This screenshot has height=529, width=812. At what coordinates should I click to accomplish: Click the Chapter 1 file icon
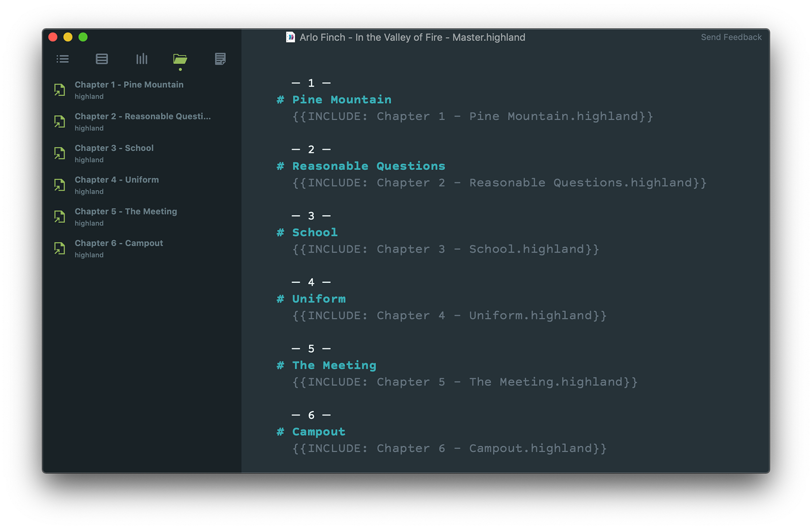click(x=60, y=90)
